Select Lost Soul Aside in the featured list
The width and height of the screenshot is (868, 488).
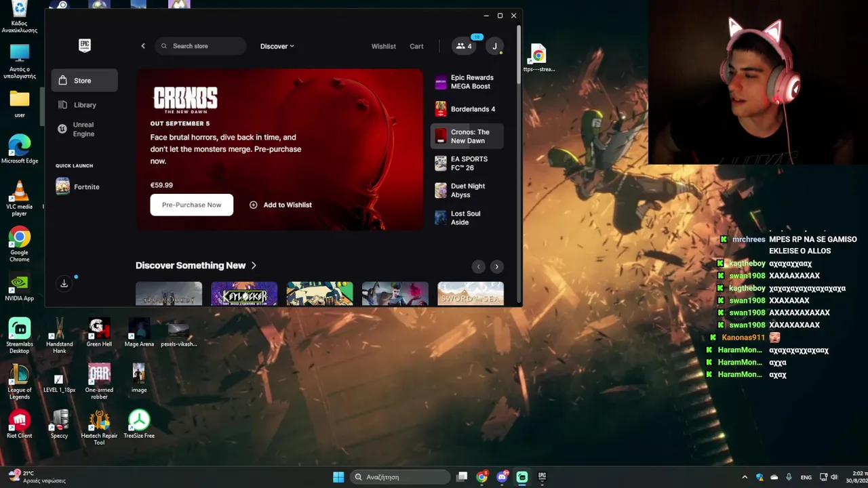click(x=467, y=218)
